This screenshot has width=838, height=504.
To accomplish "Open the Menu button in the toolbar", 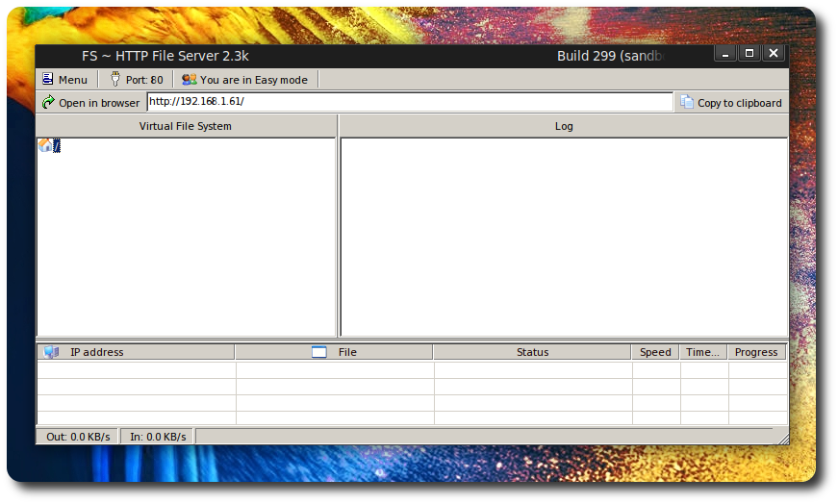I will (64, 80).
